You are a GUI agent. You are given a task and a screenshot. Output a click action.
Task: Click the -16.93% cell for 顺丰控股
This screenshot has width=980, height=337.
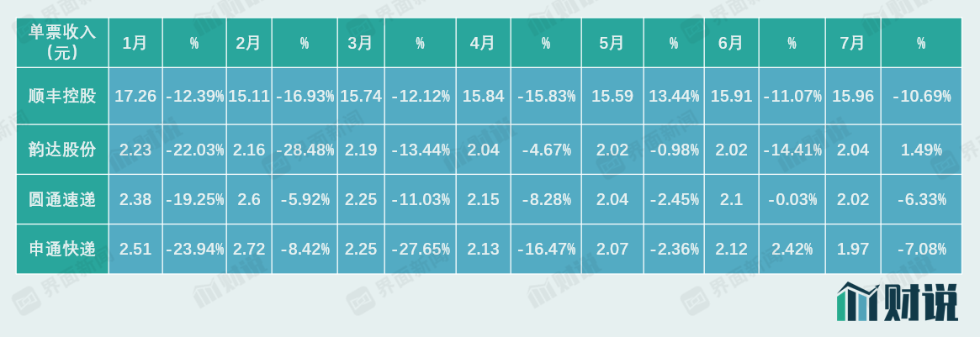point(305,96)
